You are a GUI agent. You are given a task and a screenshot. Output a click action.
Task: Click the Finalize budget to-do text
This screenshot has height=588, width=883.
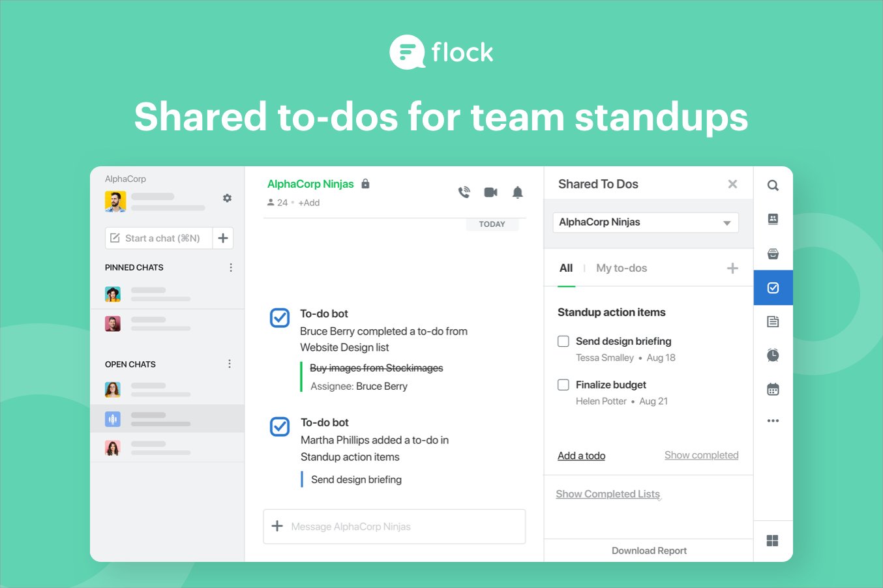[x=611, y=385]
